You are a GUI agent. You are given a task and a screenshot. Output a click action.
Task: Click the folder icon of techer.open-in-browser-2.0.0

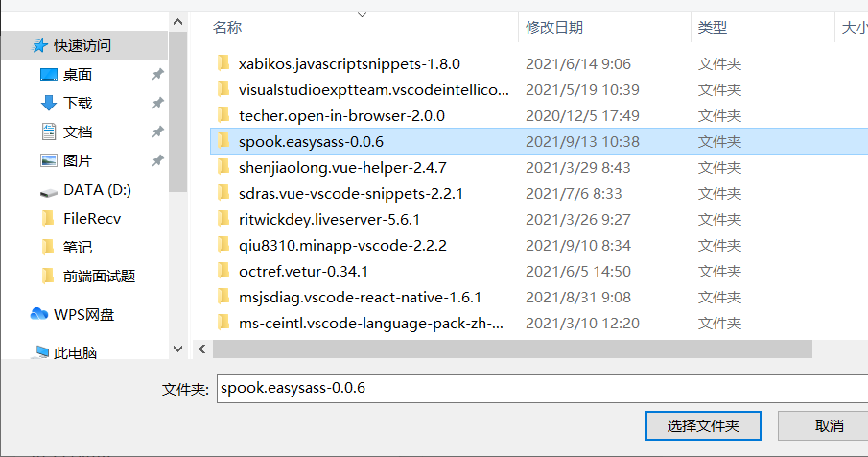tap(223, 115)
